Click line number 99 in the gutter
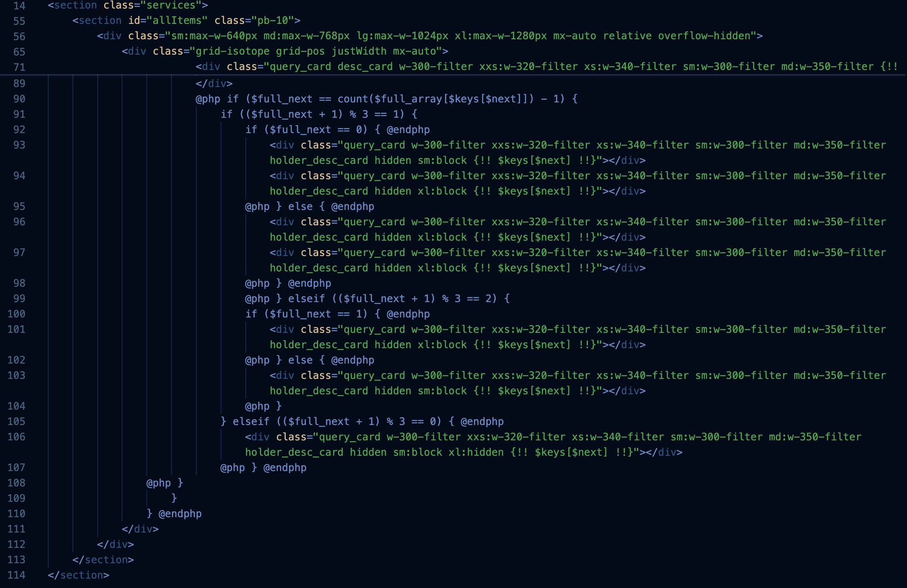The width and height of the screenshot is (907, 588). pos(19,299)
